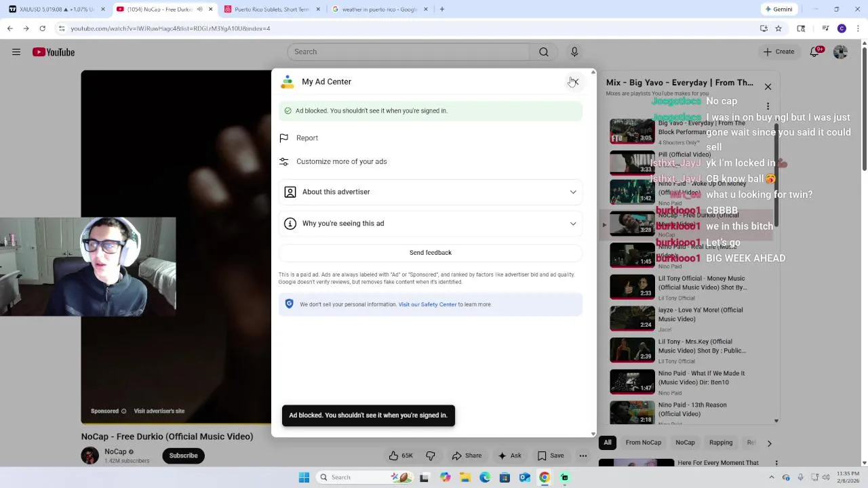The image size is (868, 488).
Task: Click the YouTube search magnifier button
Action: coord(544,52)
